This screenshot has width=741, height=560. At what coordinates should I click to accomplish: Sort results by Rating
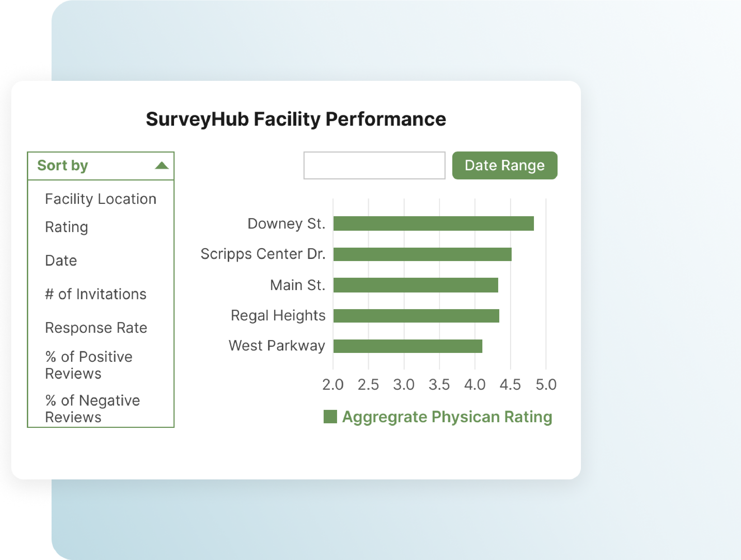point(66,227)
